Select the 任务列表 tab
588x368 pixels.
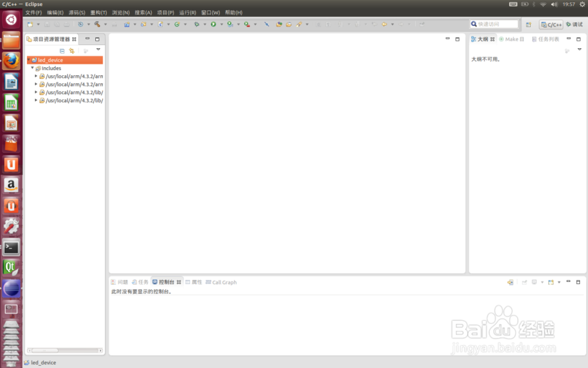[x=546, y=39]
